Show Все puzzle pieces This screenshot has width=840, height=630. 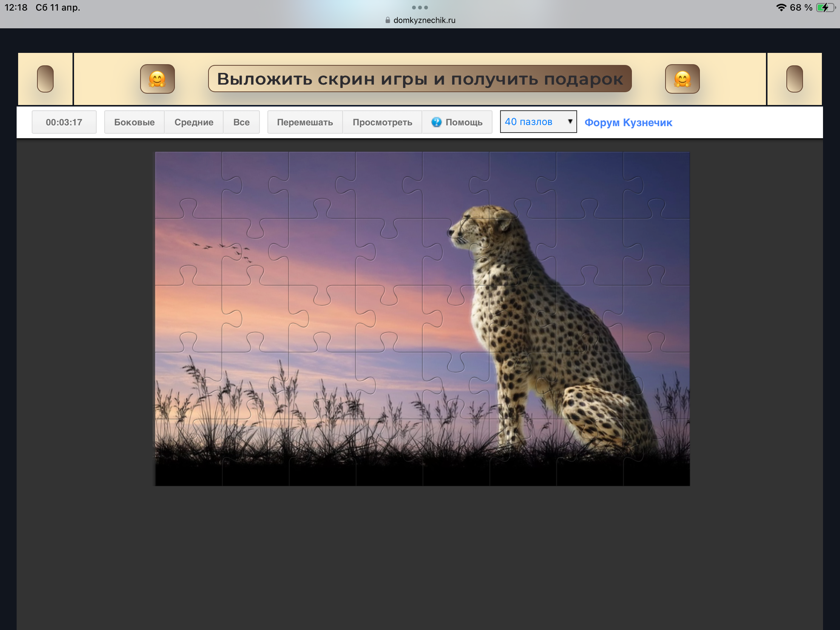click(241, 122)
